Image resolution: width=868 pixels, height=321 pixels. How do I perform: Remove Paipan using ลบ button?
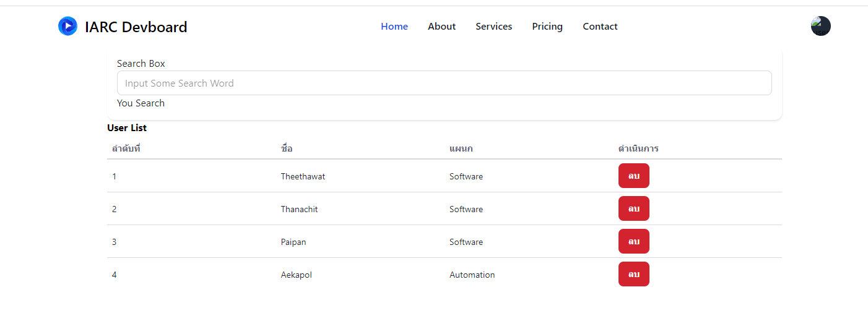(633, 241)
